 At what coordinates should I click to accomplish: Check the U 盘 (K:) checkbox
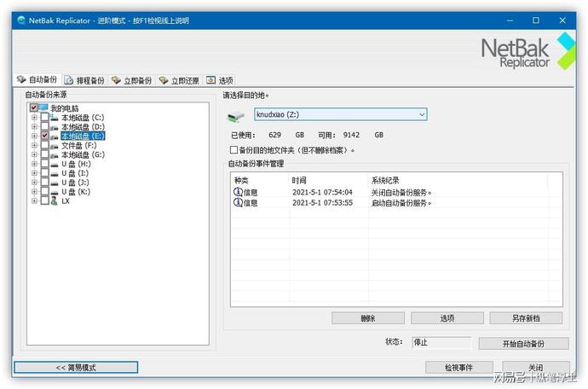44,192
